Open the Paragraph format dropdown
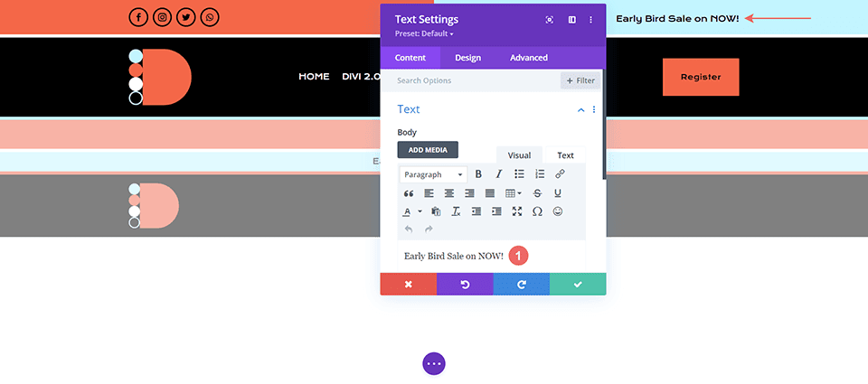 [x=432, y=174]
